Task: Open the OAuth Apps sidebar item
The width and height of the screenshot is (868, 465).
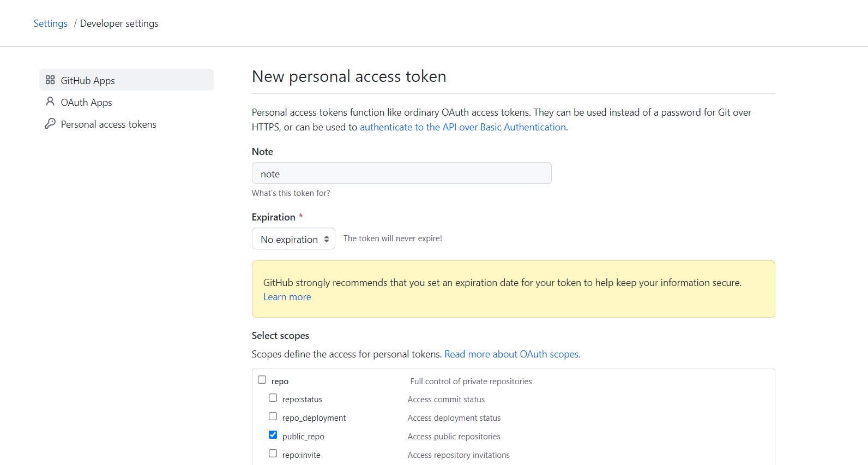Action: 126,102
